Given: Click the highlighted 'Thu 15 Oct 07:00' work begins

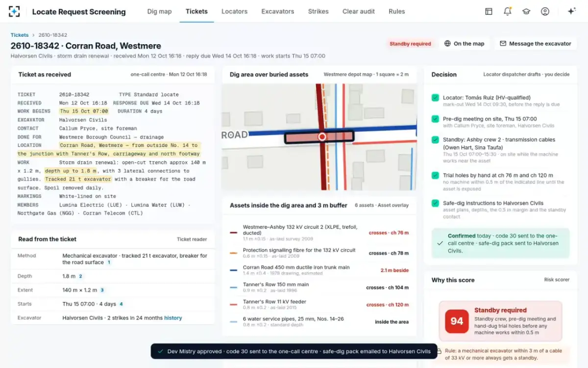Looking at the screenshot, I should tap(84, 111).
